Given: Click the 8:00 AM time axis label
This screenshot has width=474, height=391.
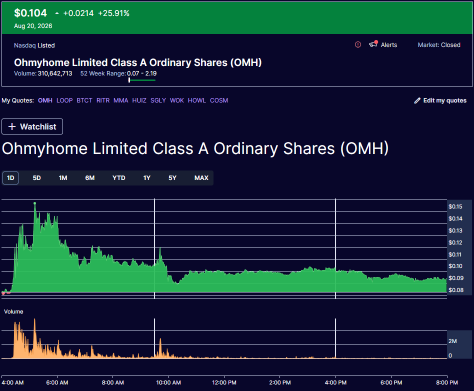Looking at the screenshot, I should [113, 383].
